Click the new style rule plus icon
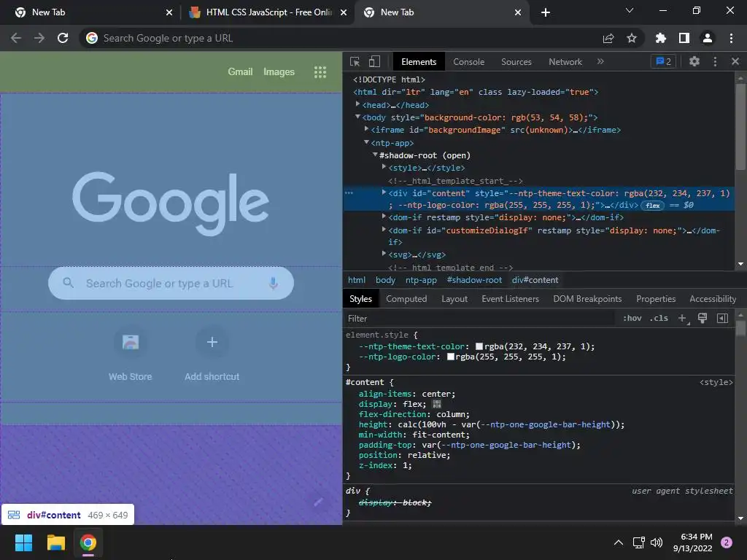This screenshot has width=747, height=560. (683, 318)
